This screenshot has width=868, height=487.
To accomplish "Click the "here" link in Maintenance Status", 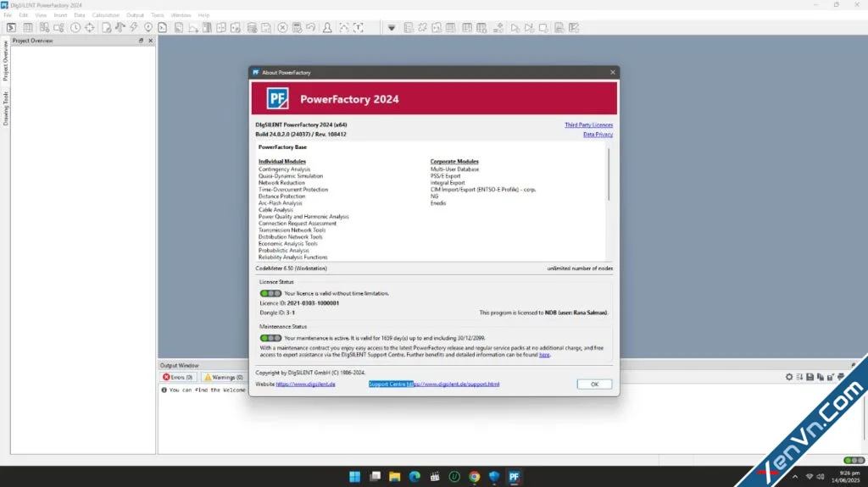I will coord(544,355).
